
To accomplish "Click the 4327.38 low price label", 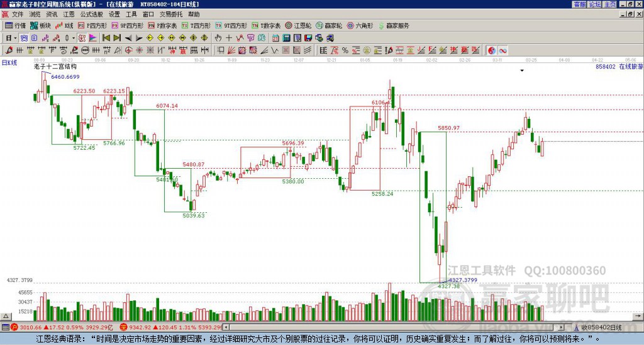I will pos(448,286).
